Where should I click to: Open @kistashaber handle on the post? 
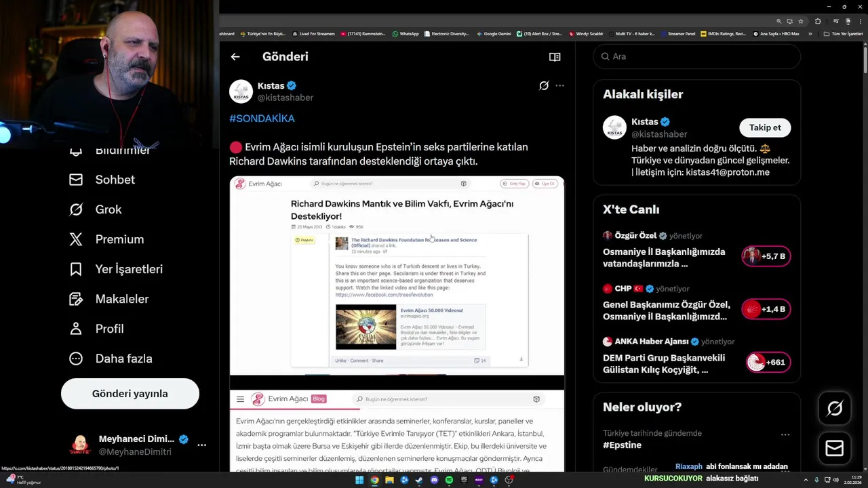tap(285, 98)
